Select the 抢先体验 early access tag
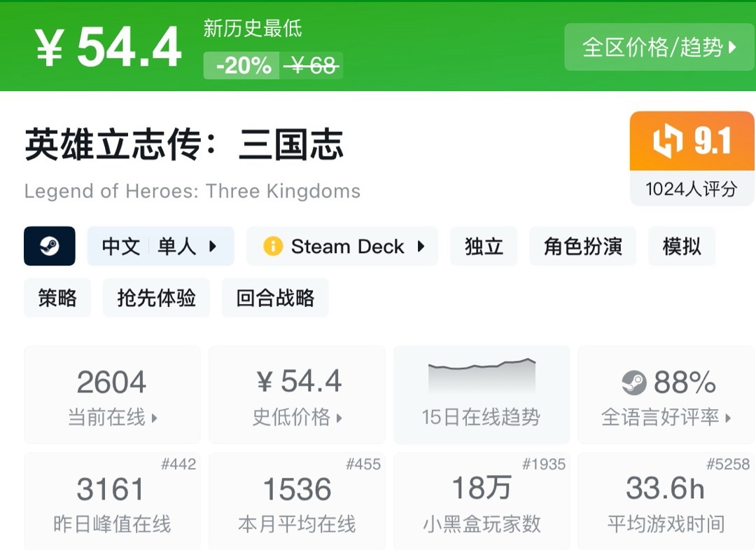Screen dimensions: 756x550 coord(156,298)
